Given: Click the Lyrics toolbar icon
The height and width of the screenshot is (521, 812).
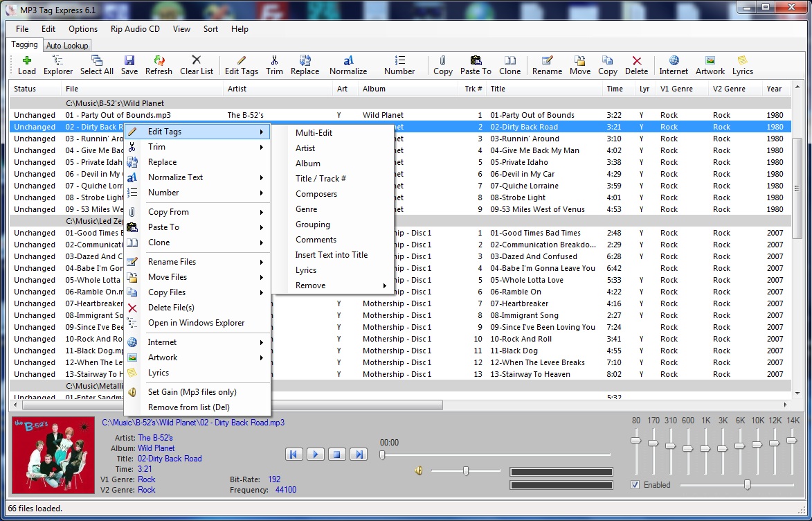Looking at the screenshot, I should point(742,65).
